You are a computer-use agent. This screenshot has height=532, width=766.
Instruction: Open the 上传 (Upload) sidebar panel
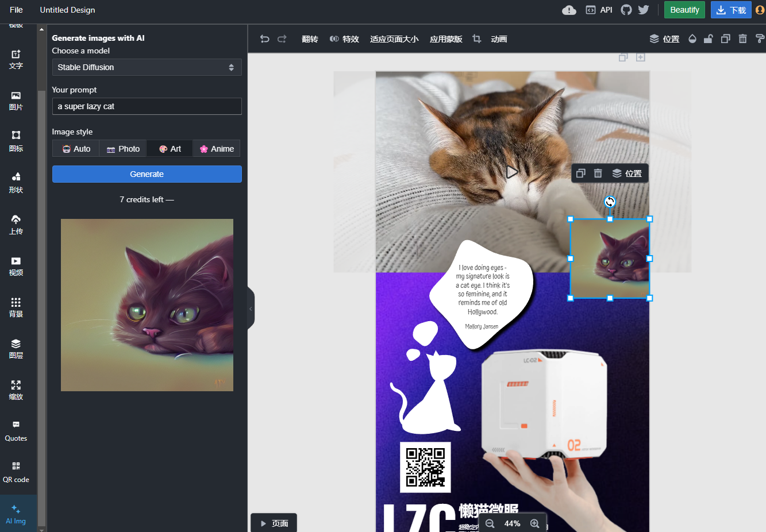click(x=16, y=225)
